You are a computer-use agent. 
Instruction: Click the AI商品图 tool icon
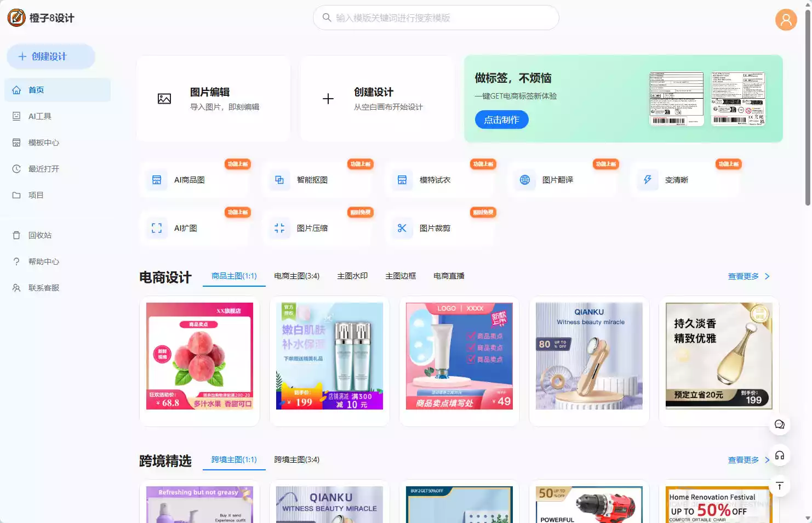157,180
